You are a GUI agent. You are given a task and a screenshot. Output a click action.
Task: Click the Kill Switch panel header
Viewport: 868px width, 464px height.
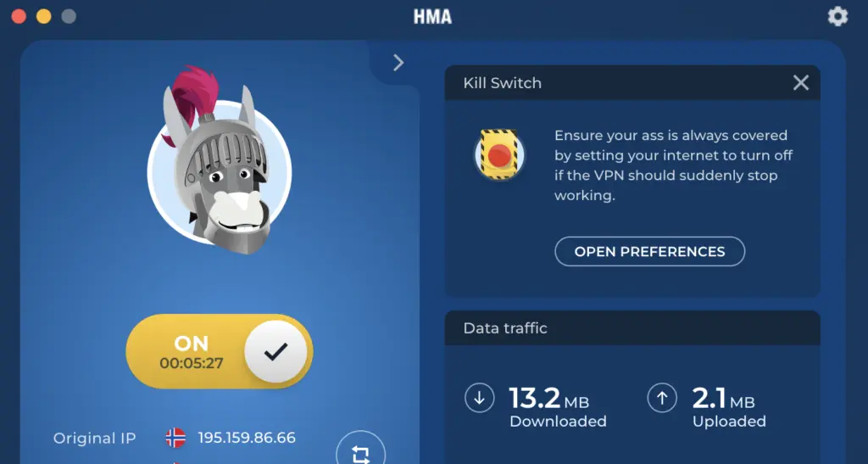(632, 82)
